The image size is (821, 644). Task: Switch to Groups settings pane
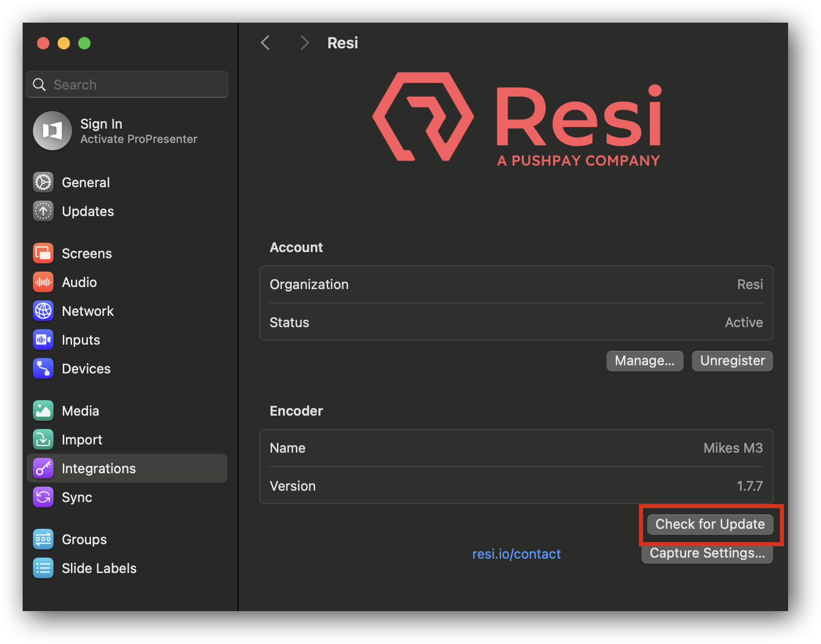[x=84, y=539]
